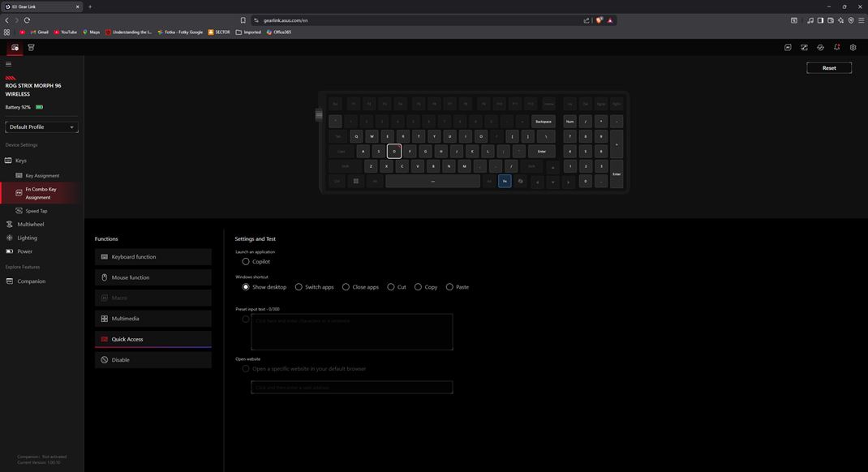Click the AI chat icon in header

click(x=788, y=48)
